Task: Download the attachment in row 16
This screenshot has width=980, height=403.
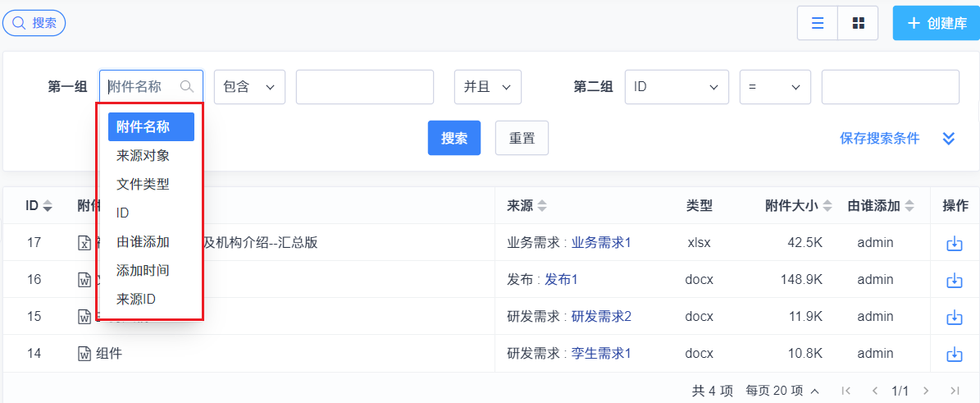Action: (955, 281)
